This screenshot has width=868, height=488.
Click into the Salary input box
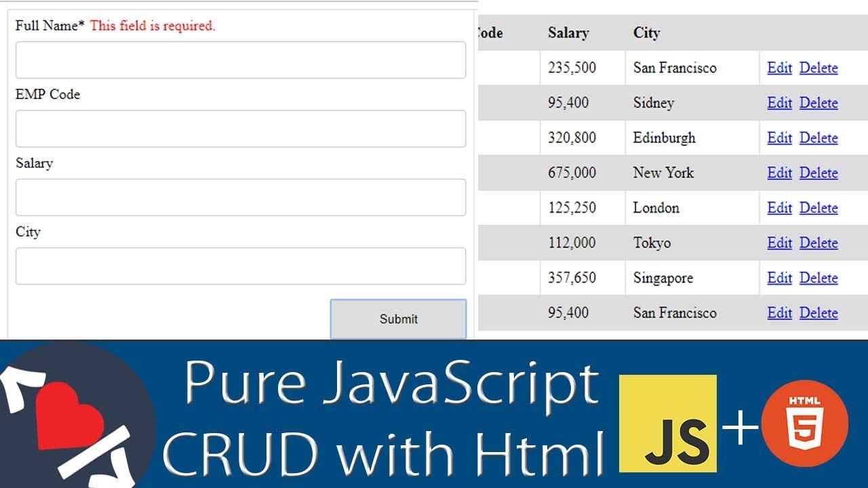[x=241, y=197]
